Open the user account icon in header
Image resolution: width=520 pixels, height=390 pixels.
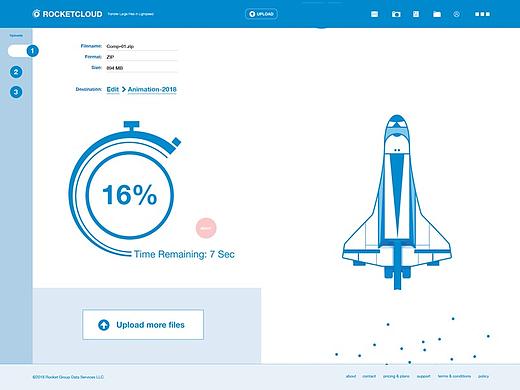pos(457,14)
